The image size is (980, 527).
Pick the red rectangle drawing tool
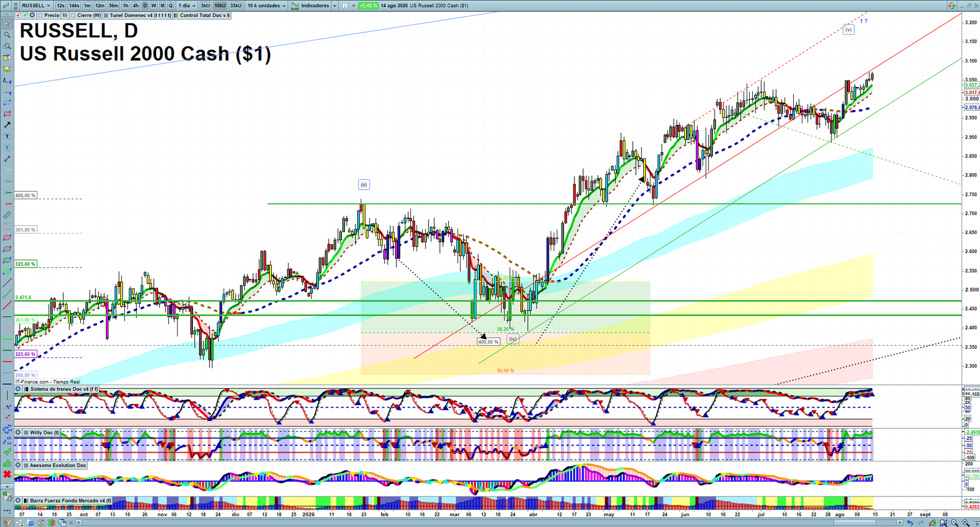(x=7, y=114)
